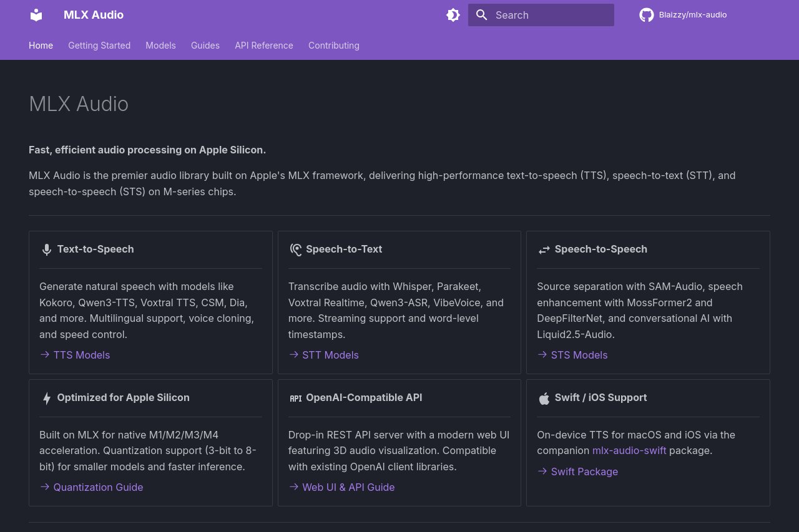The width and height of the screenshot is (799, 532).
Task: Click the Optimized for Apple Silicon heading
Action: (x=124, y=397)
